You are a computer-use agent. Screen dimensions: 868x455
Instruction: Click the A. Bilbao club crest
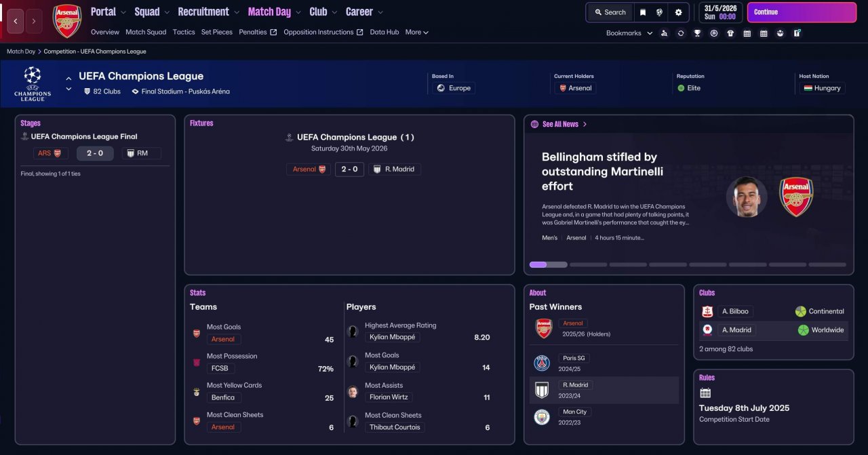coord(707,311)
